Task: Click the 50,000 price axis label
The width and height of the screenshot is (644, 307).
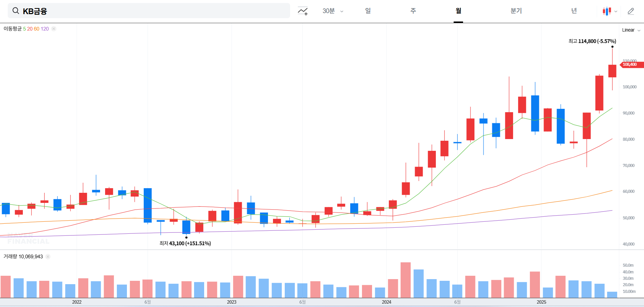Action: pyautogui.click(x=629, y=218)
